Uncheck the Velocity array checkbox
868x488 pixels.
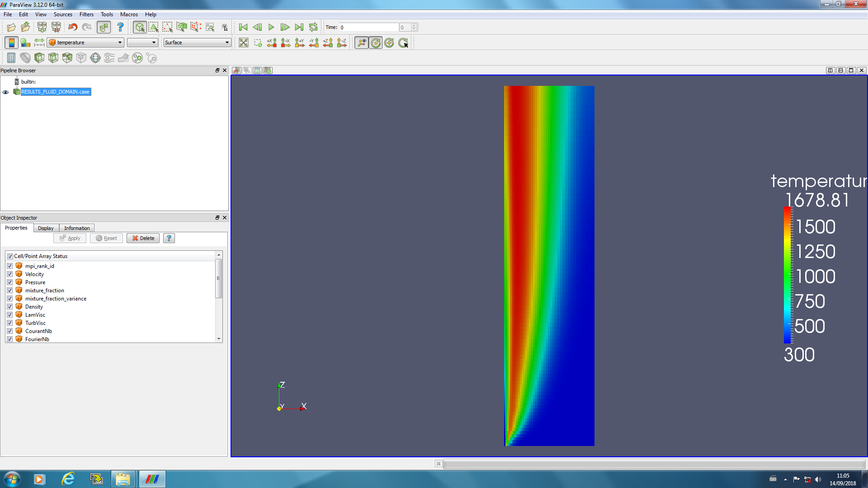[10, 274]
